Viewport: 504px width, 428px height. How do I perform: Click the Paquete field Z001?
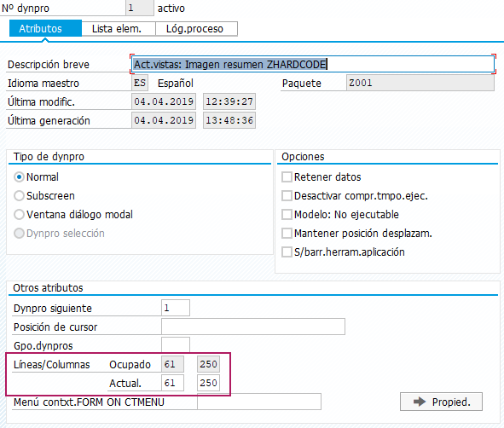(x=420, y=83)
